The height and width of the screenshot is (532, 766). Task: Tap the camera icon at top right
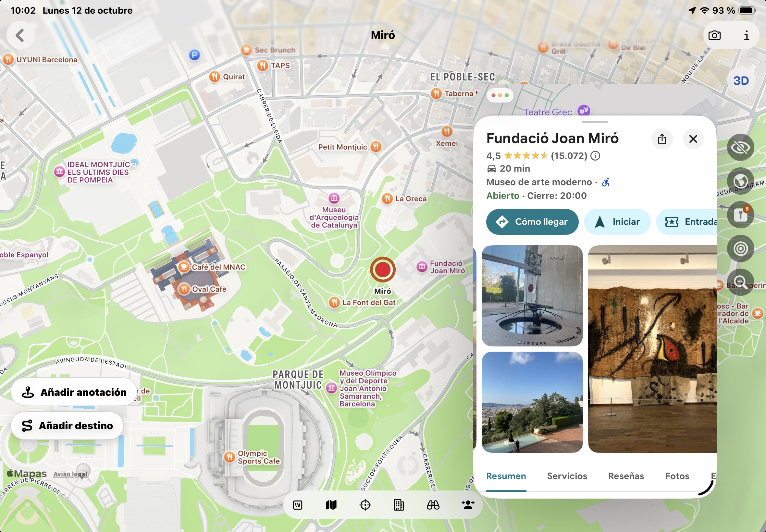point(714,35)
